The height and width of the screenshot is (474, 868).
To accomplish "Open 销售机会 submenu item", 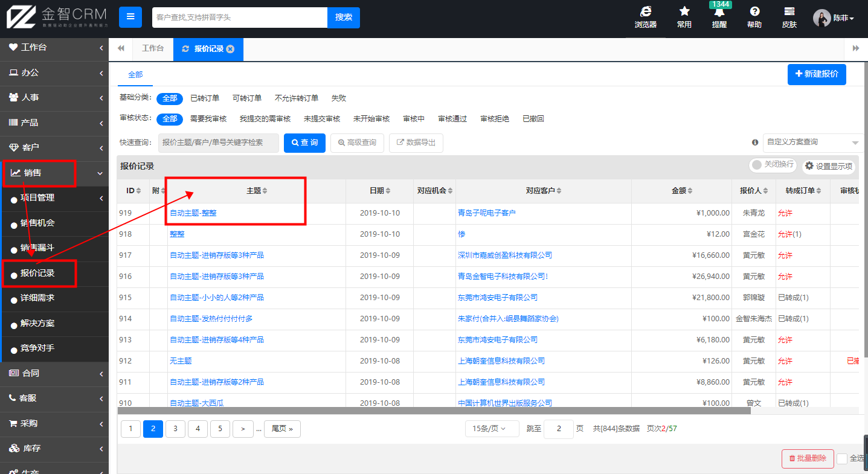I will coord(54,223).
